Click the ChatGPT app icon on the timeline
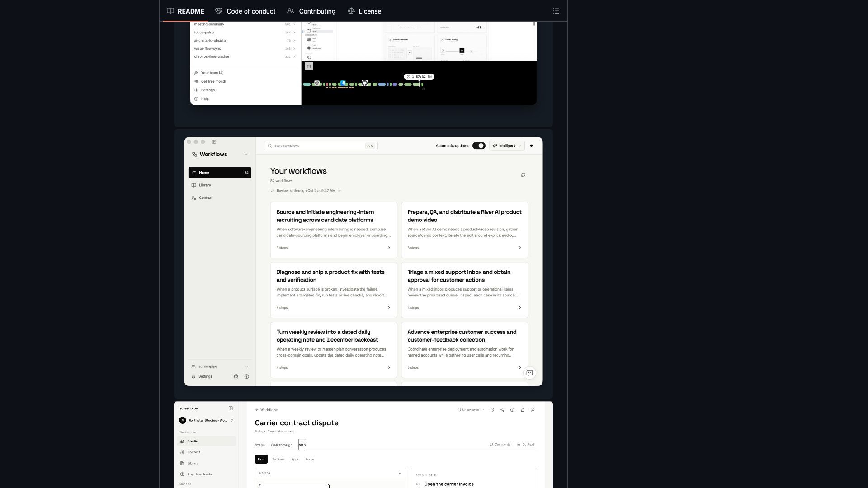Viewport: 868px width, 488px height. [317, 83]
